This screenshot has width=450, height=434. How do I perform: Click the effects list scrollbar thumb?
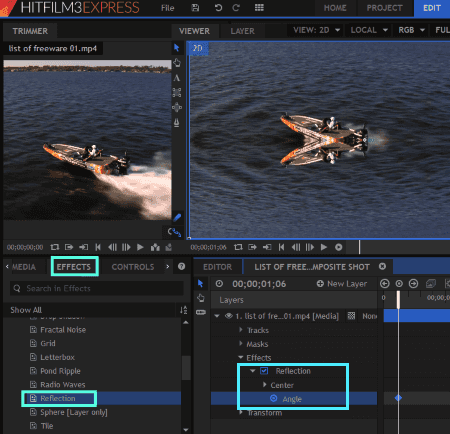(186, 368)
